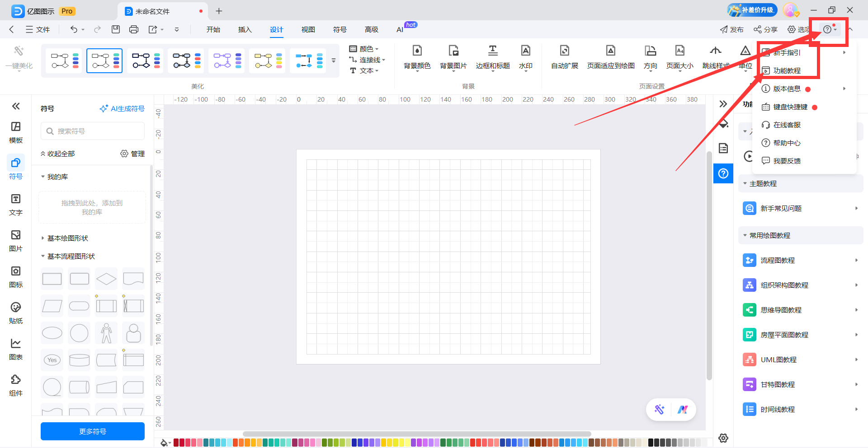Collapse the left sidebar with double chevron

[x=16, y=106]
